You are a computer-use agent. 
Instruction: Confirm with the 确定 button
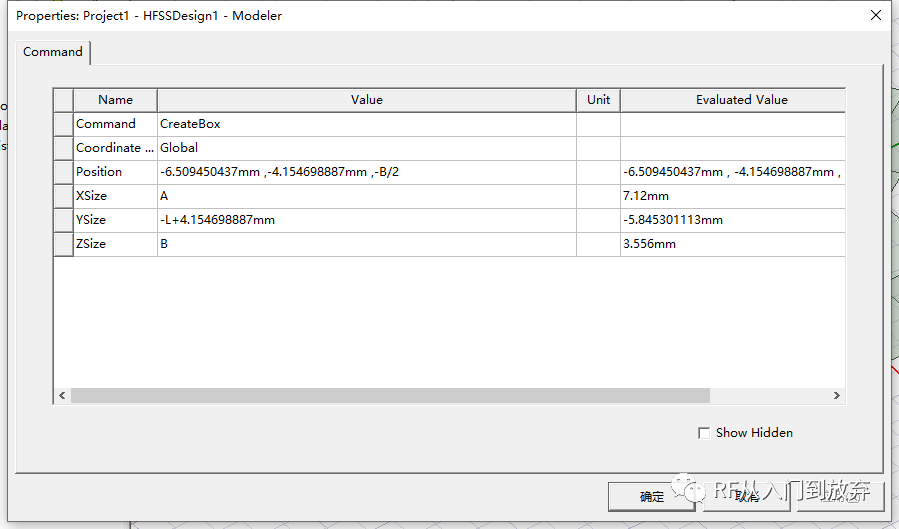click(652, 496)
